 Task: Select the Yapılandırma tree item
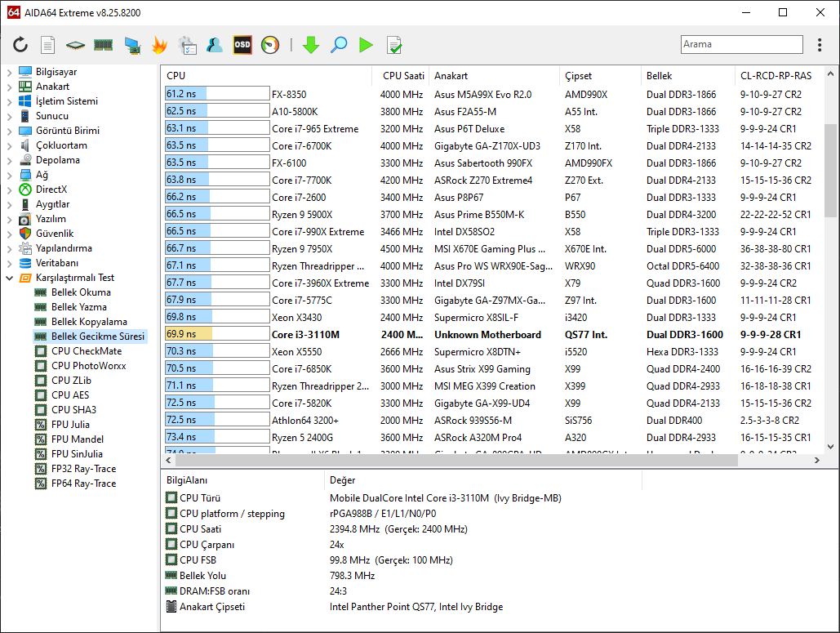(x=64, y=248)
